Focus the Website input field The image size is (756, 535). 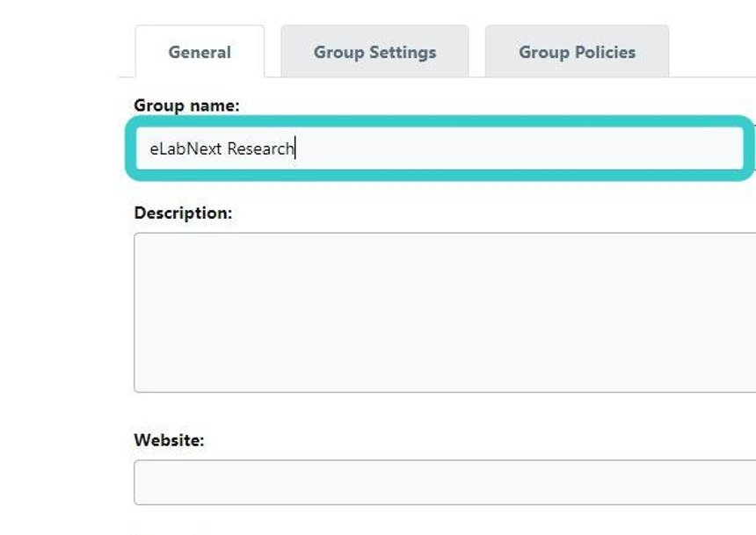[445, 482]
